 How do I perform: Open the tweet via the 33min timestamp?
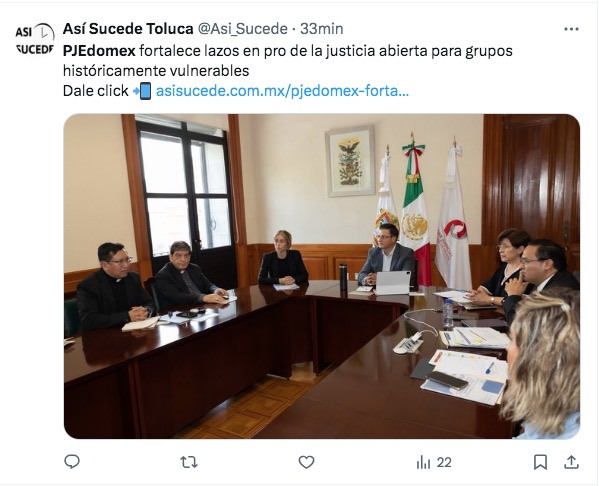click(322, 29)
